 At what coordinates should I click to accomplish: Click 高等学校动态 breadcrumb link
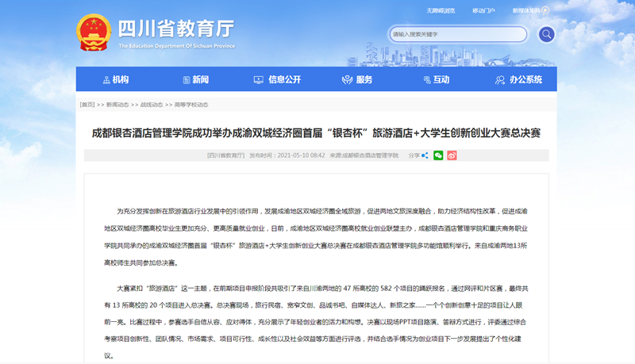point(191,105)
